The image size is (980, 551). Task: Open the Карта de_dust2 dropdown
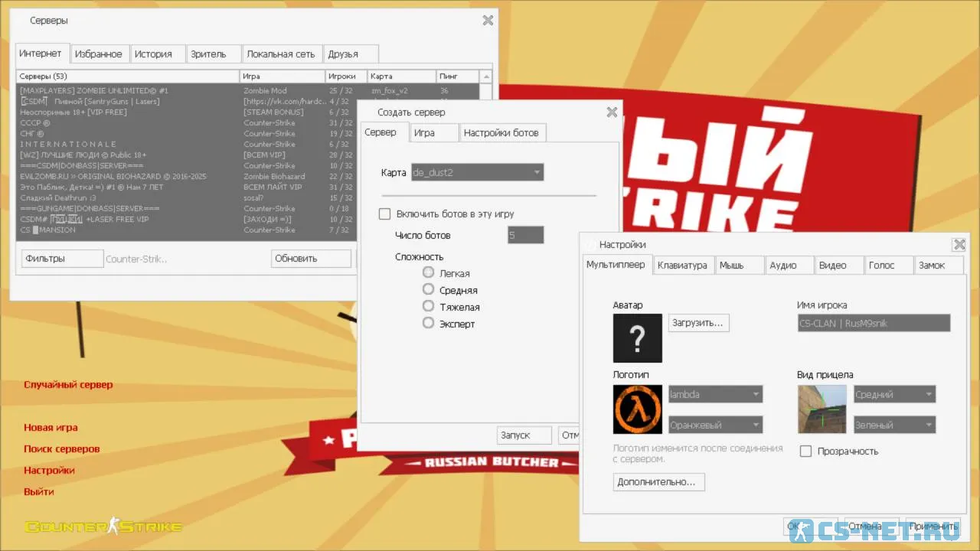pos(477,172)
